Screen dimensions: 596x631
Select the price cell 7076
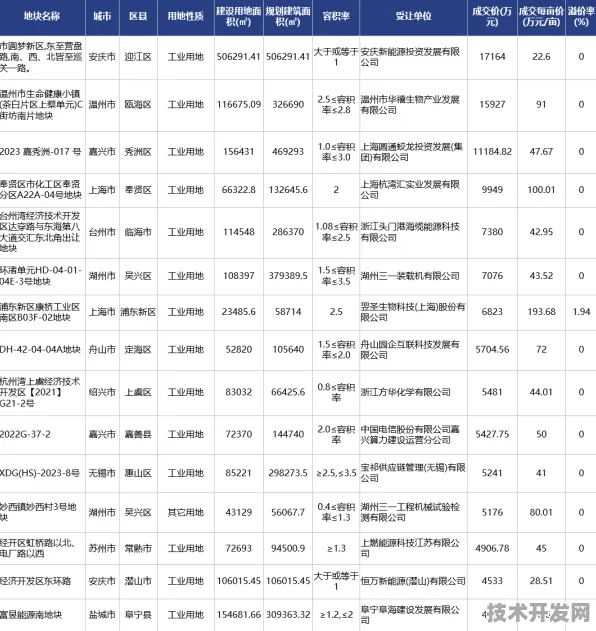492,276
